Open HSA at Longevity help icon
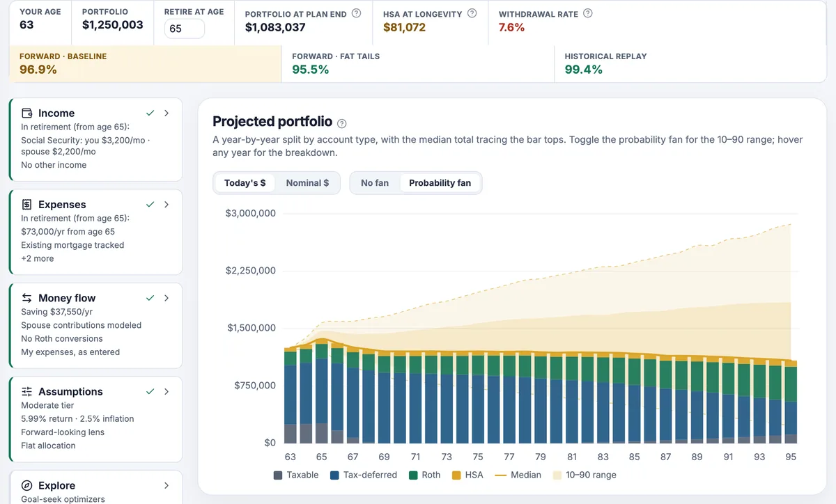This screenshot has height=504, width=836. point(472,13)
